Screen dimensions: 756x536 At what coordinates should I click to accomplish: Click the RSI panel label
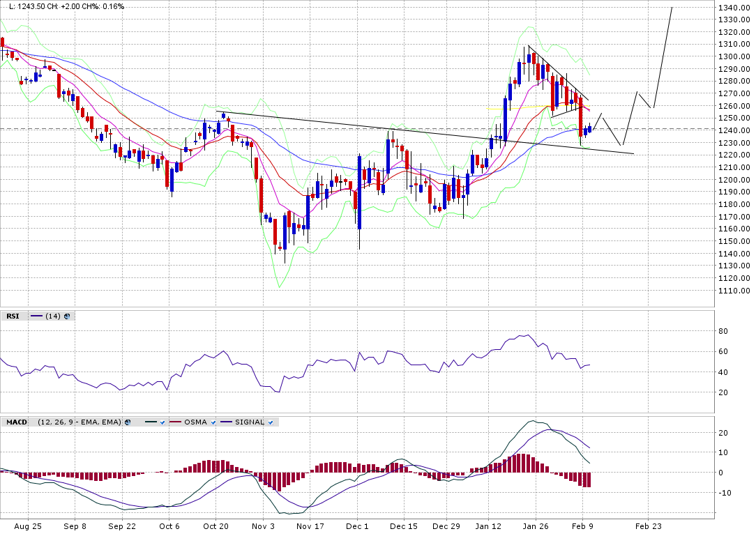(x=13, y=316)
